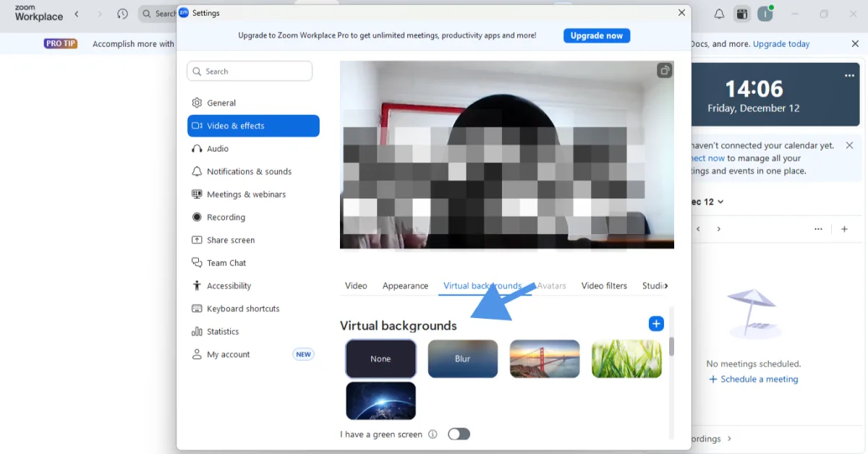Switch to the Video filters tab
Image resolution: width=868 pixels, height=454 pixels.
click(604, 286)
